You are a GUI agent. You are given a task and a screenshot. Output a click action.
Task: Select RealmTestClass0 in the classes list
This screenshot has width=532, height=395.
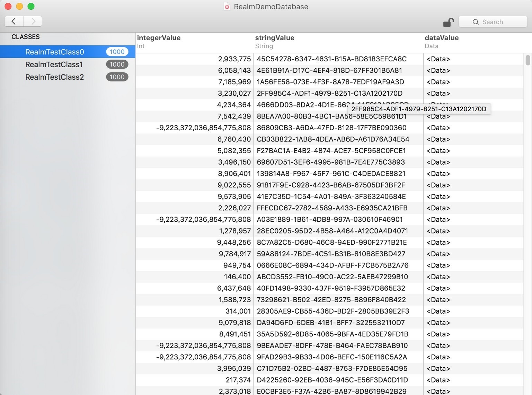tap(68, 52)
